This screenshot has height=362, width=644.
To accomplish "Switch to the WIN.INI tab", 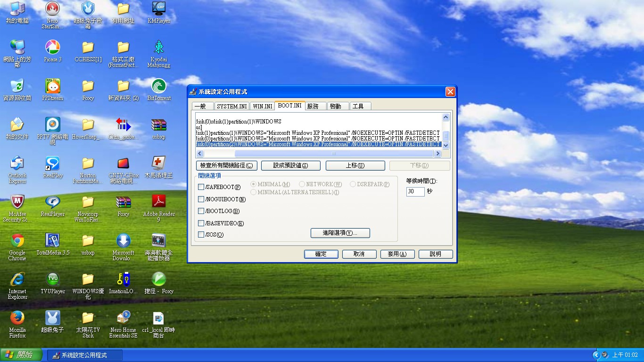I will (x=262, y=107).
